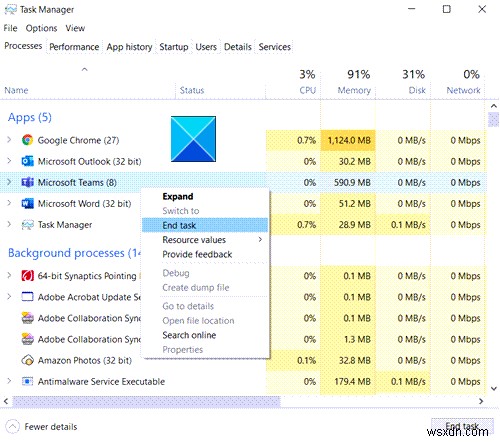This screenshot has width=500, height=442.
Task: Click the Task Manager row icon
Action: pyautogui.click(x=27, y=225)
